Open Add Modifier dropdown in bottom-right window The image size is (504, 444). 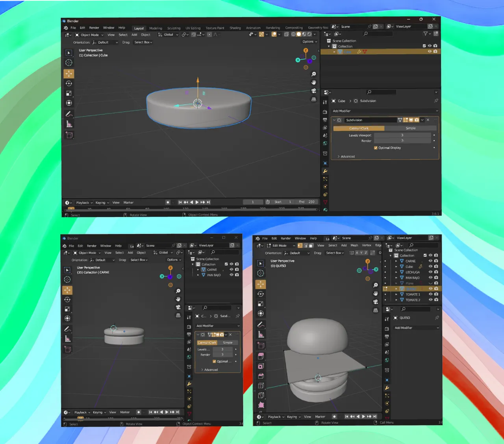click(x=416, y=327)
